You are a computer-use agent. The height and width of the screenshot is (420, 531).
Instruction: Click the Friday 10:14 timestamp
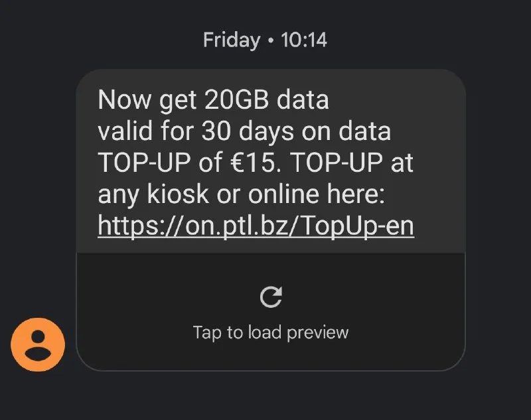[265, 40]
